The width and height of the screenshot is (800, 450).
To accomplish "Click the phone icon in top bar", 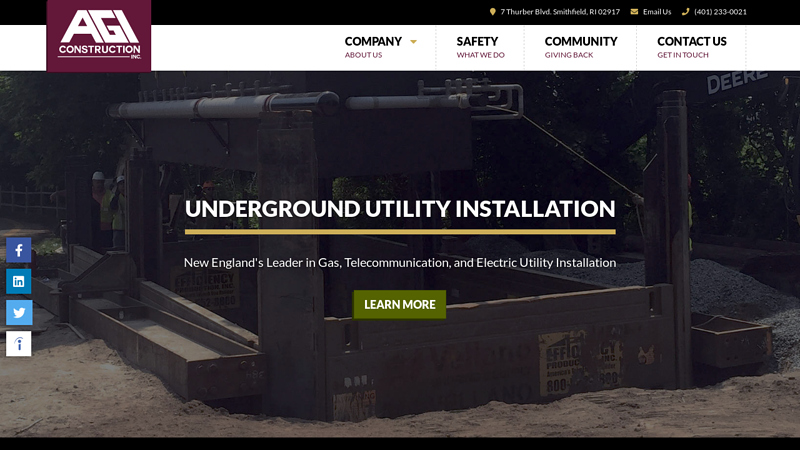I will click(x=685, y=12).
